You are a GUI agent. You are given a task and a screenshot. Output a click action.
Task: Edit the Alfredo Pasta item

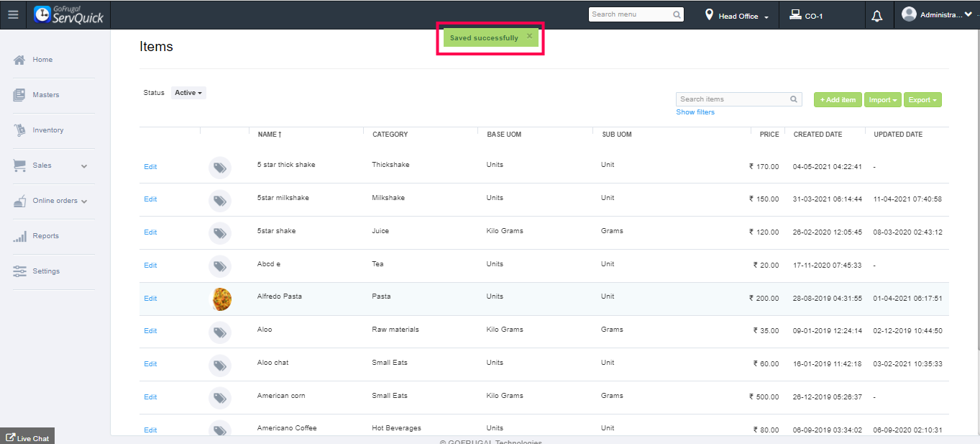coord(150,299)
